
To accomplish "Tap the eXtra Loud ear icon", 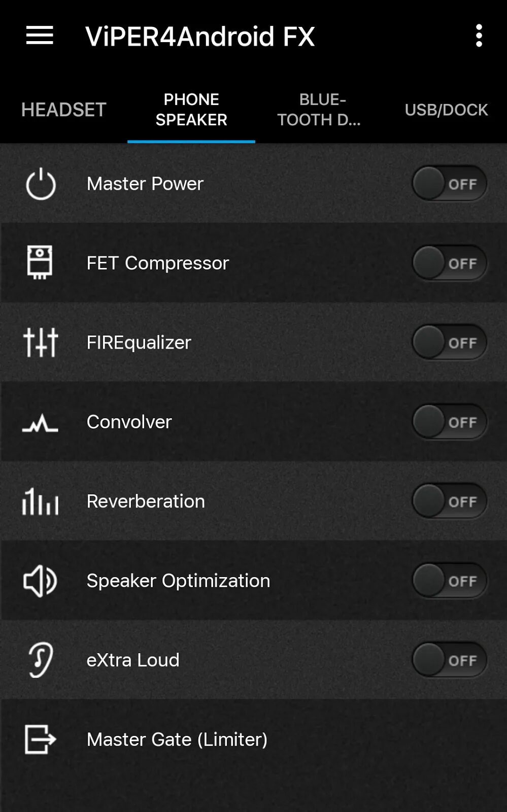I will coord(40,660).
